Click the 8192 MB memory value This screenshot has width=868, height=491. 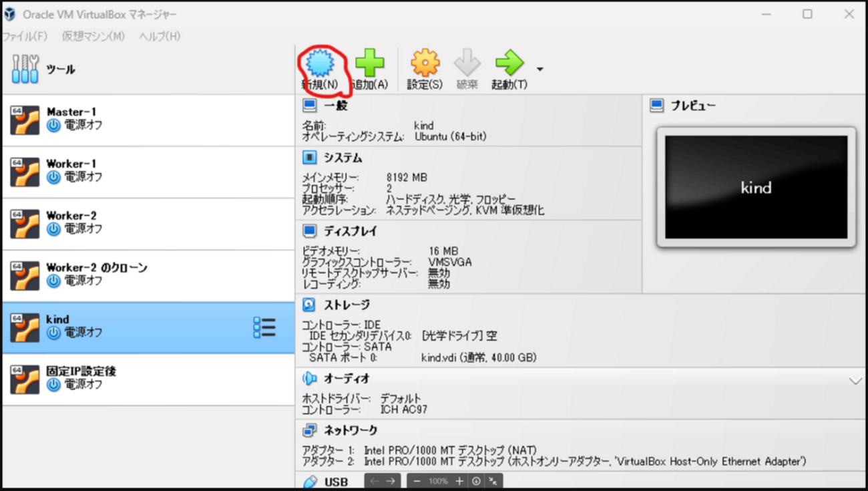[x=407, y=178]
